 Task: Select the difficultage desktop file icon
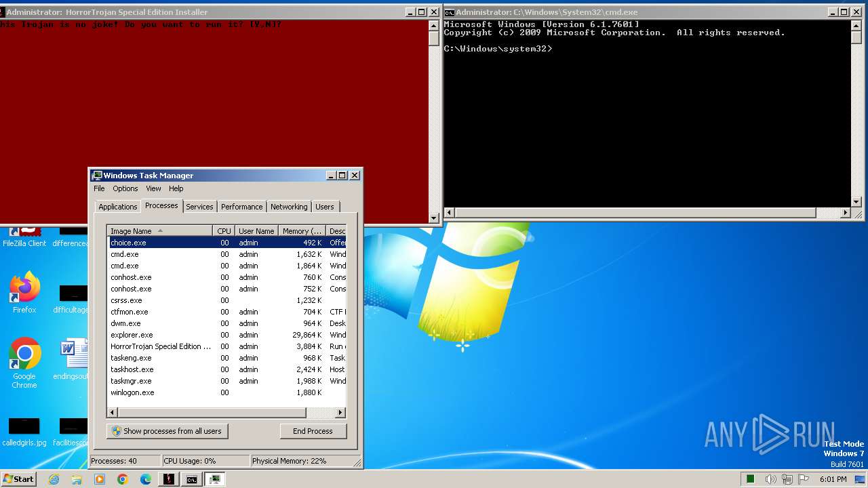72,299
